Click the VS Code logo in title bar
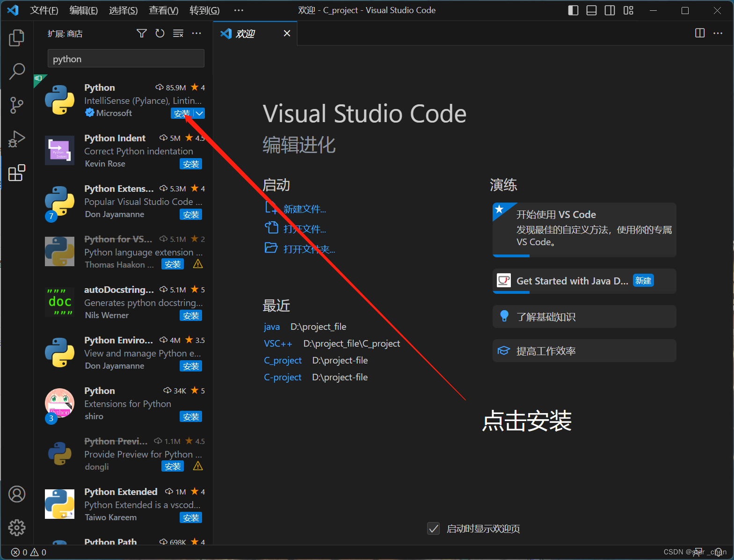 pyautogui.click(x=13, y=10)
